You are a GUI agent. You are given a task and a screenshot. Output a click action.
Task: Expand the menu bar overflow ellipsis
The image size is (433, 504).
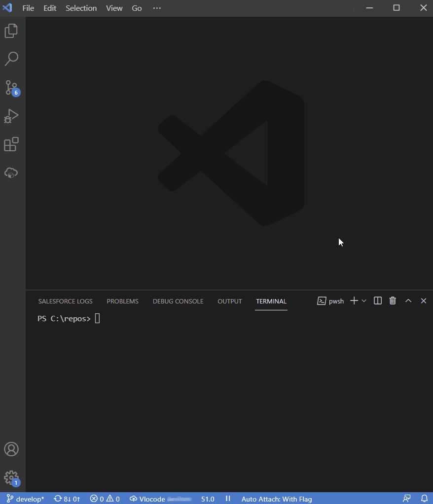[x=157, y=8]
